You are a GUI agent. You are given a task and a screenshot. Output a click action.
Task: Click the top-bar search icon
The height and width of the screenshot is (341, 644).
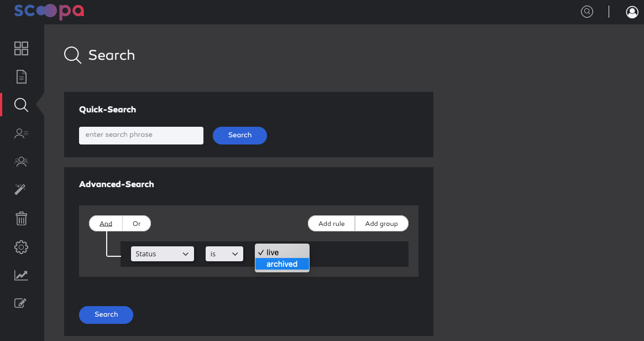tap(587, 12)
